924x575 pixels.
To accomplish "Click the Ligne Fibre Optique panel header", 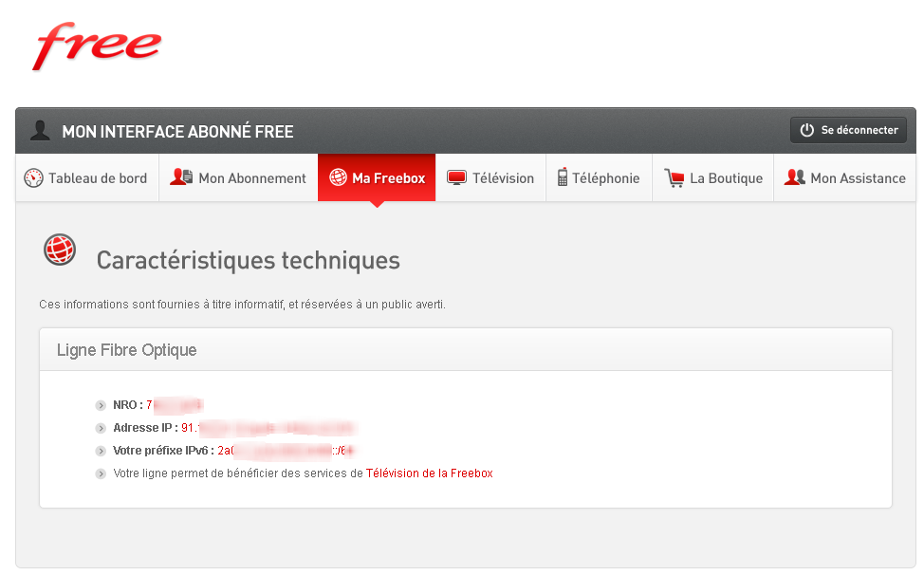I will tap(466, 350).
